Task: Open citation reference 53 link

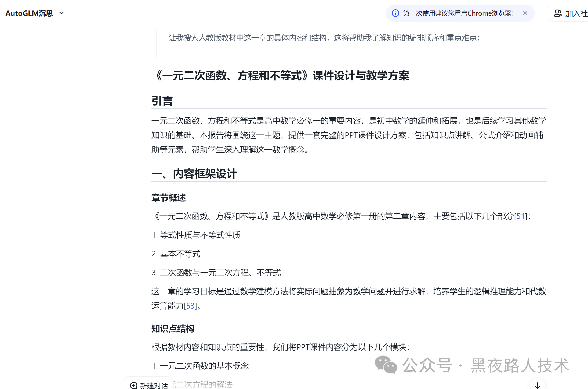Action: (190, 306)
